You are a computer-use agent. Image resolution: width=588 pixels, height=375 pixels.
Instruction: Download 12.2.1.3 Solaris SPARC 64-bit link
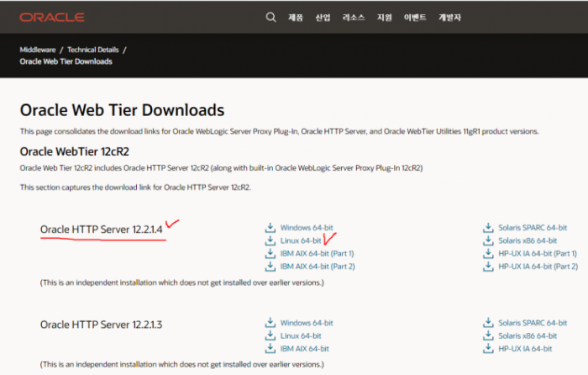tap(533, 323)
